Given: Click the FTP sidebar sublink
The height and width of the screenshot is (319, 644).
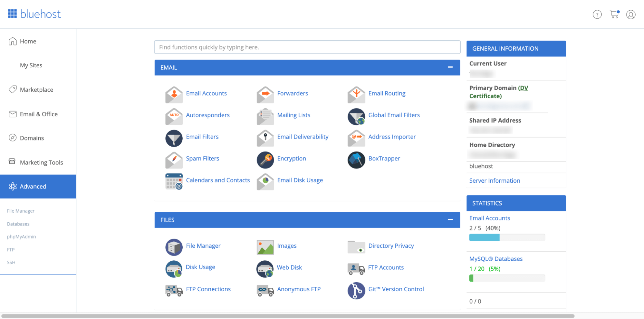Looking at the screenshot, I should click(x=11, y=250).
